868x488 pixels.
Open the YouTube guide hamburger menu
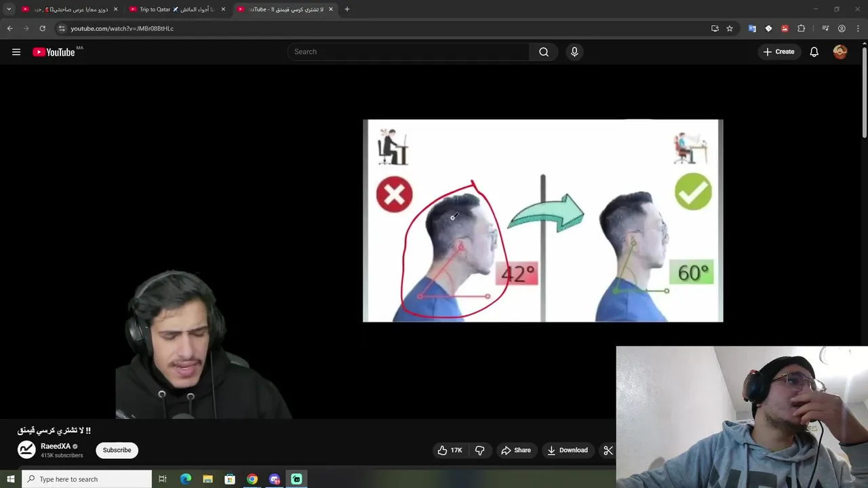16,52
